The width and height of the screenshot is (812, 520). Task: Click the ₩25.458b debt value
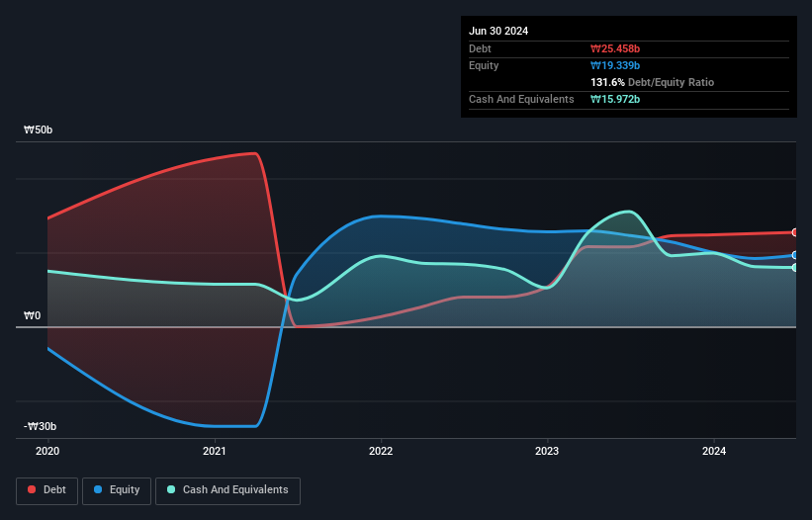coord(615,48)
